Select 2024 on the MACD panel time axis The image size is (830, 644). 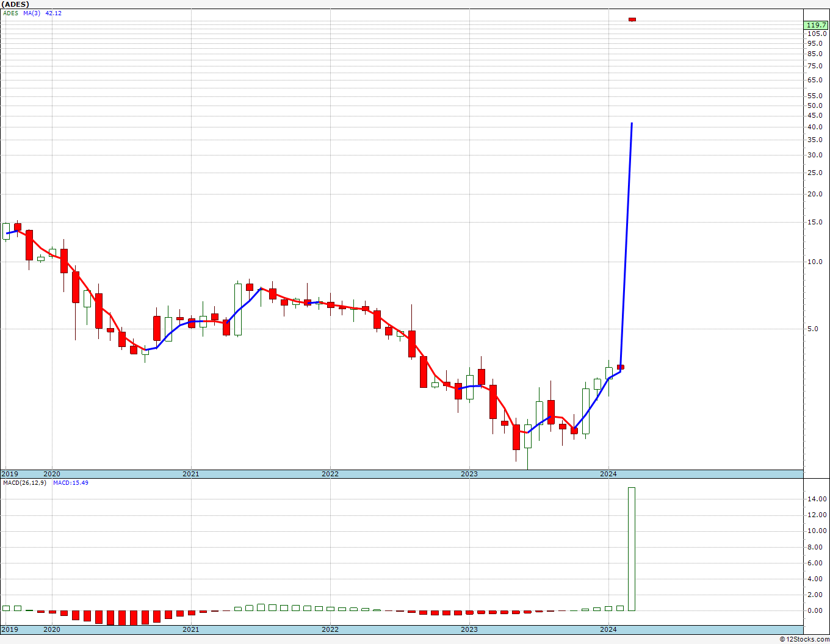(x=608, y=629)
